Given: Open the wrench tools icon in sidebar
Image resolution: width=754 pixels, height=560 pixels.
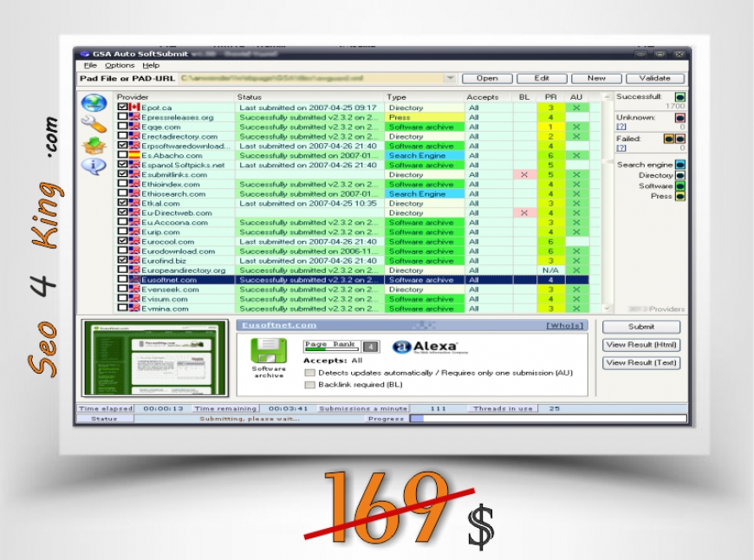Looking at the screenshot, I should pyautogui.click(x=94, y=125).
